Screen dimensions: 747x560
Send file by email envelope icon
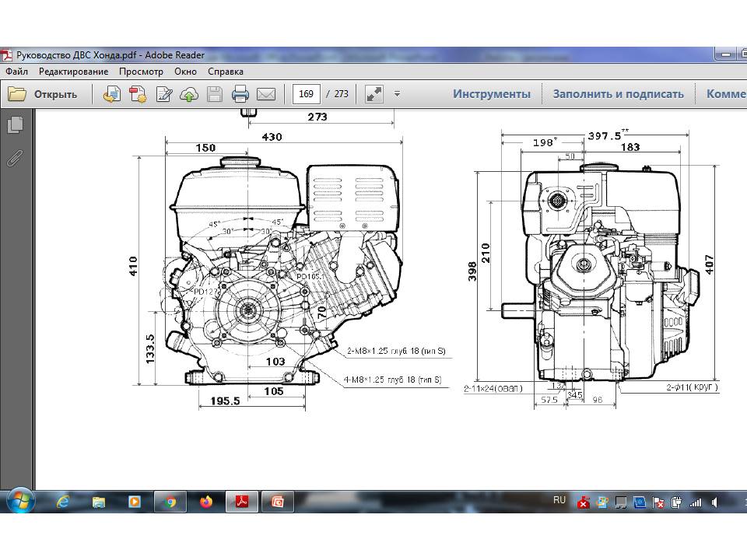(x=266, y=94)
